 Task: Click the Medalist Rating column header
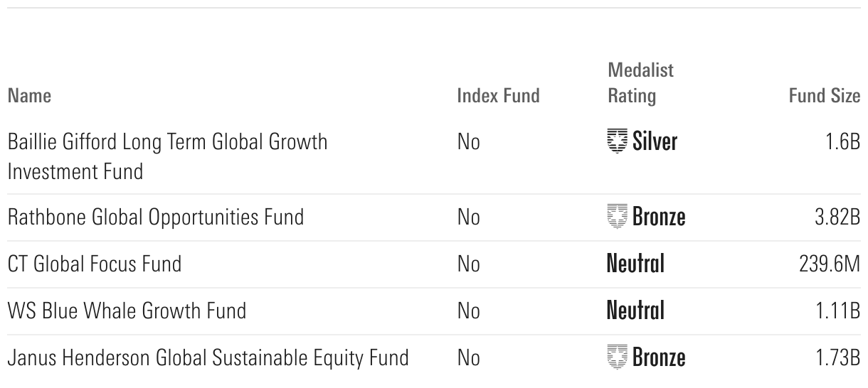click(640, 83)
